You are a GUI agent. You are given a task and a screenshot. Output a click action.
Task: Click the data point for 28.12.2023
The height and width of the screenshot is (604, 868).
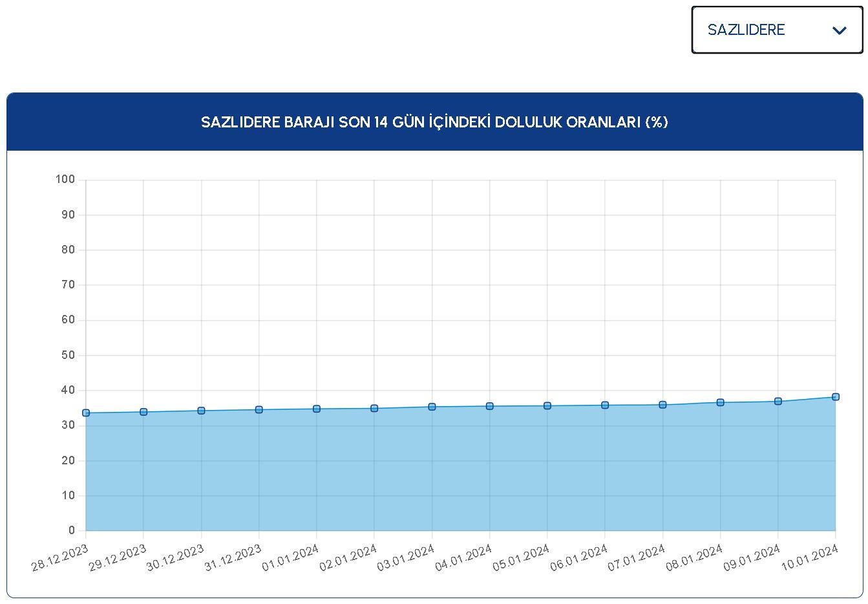(x=86, y=413)
